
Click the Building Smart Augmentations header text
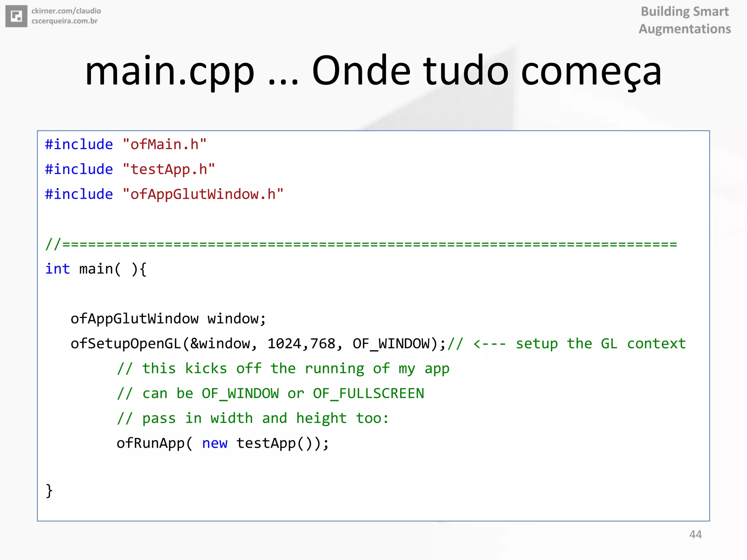[x=685, y=20]
